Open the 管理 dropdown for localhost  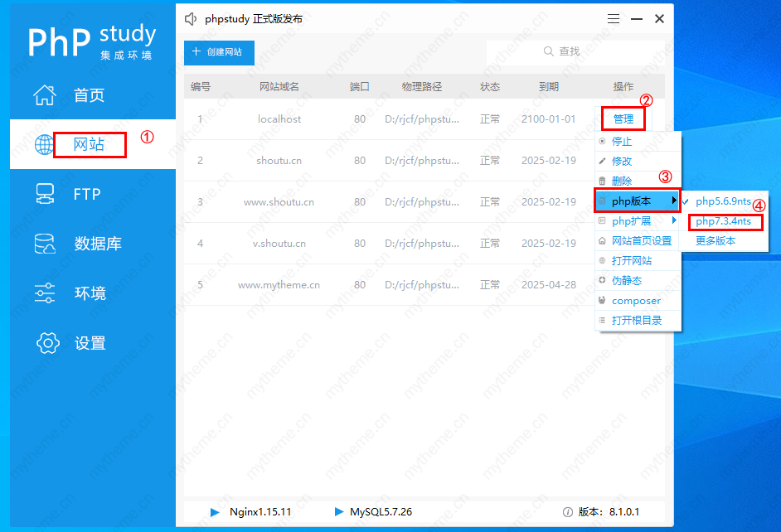(623, 119)
